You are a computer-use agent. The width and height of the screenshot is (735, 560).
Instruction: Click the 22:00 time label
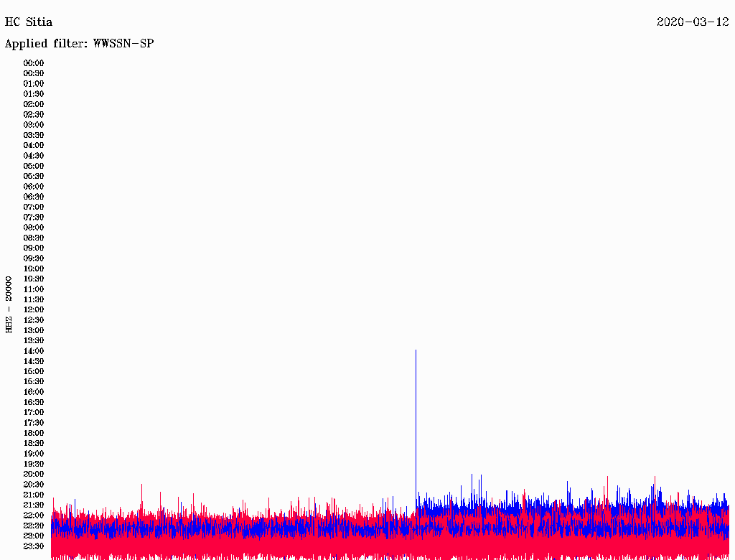pyautogui.click(x=34, y=515)
